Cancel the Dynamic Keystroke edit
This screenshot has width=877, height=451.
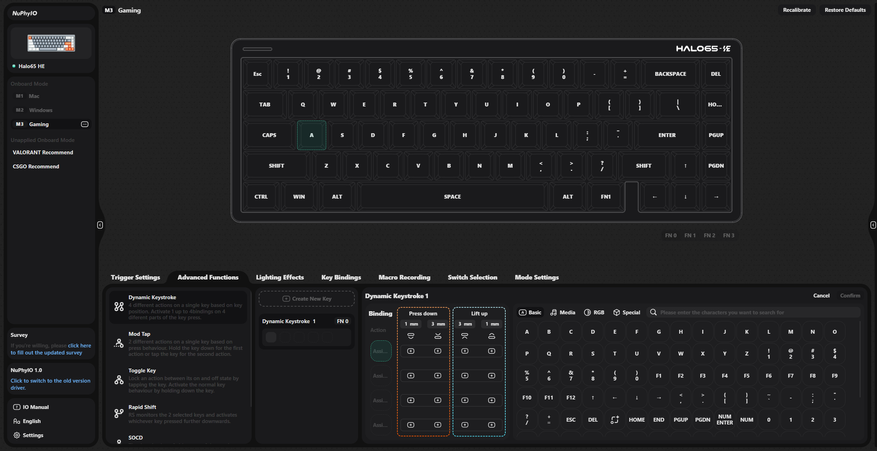[x=821, y=295]
